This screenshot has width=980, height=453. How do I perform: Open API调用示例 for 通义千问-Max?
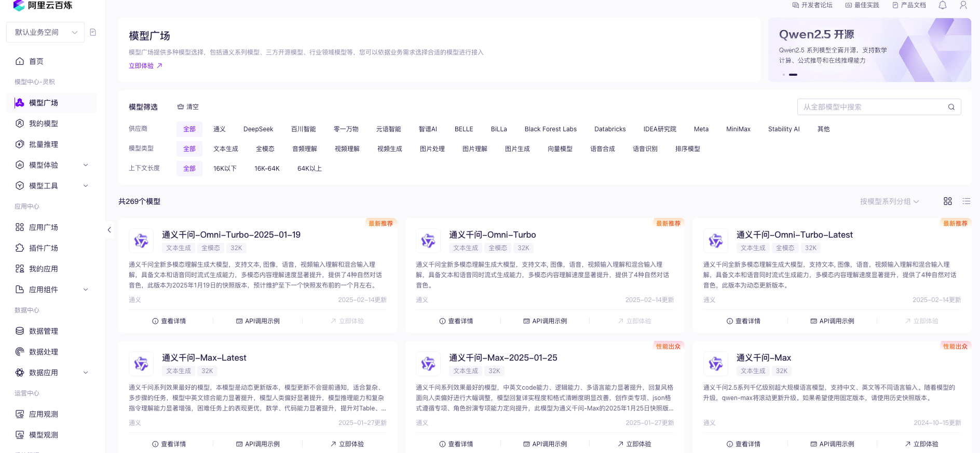click(832, 444)
